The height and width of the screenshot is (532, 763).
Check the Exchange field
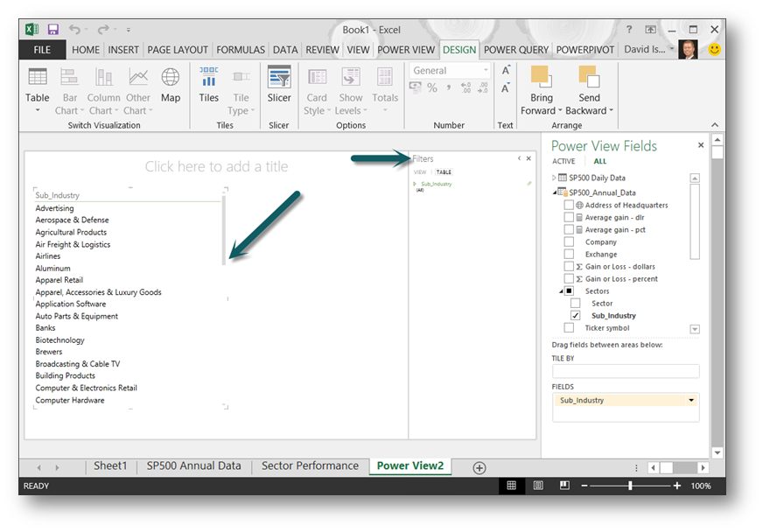pyautogui.click(x=569, y=254)
